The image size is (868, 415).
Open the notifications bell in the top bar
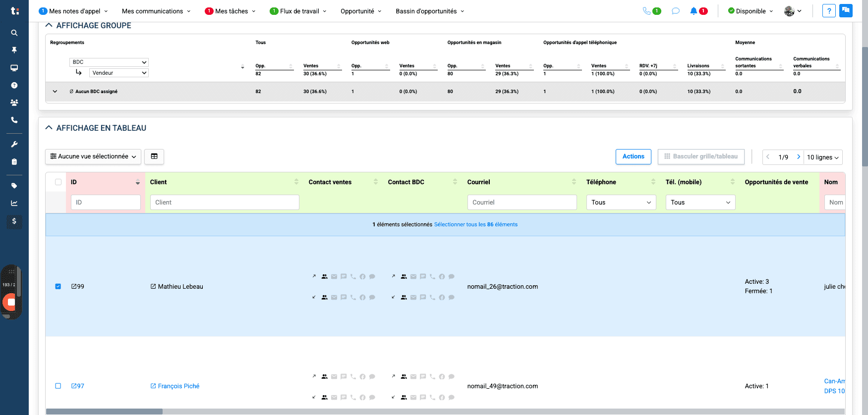[694, 11]
